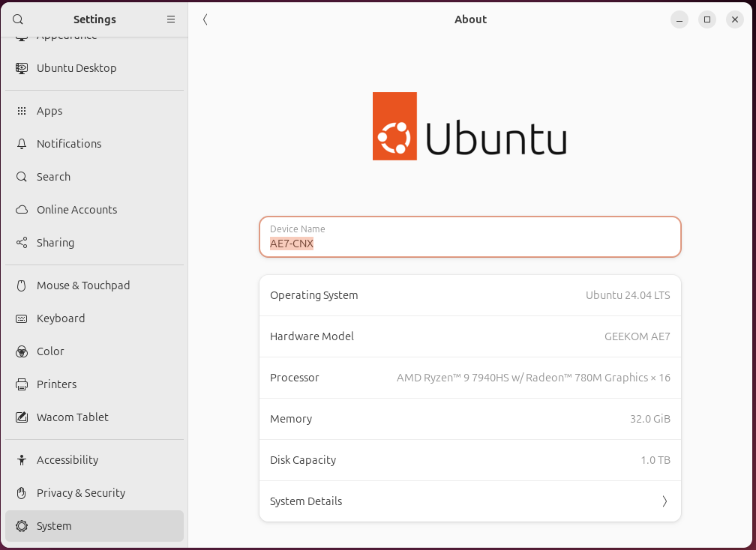This screenshot has width=756, height=550.
Task: Click the Accessibility person icon
Action: [22, 460]
